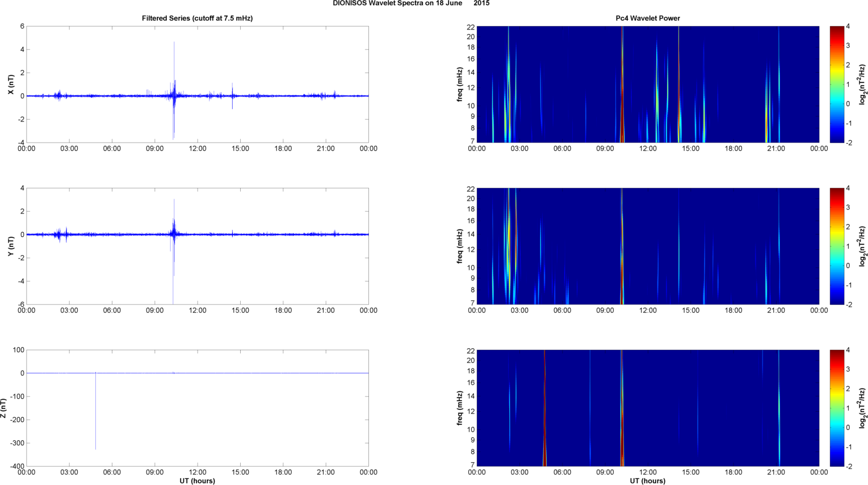This screenshot has width=868, height=485.
Task: Click the '-200' tick on the Z axis
Action: pos(18,420)
